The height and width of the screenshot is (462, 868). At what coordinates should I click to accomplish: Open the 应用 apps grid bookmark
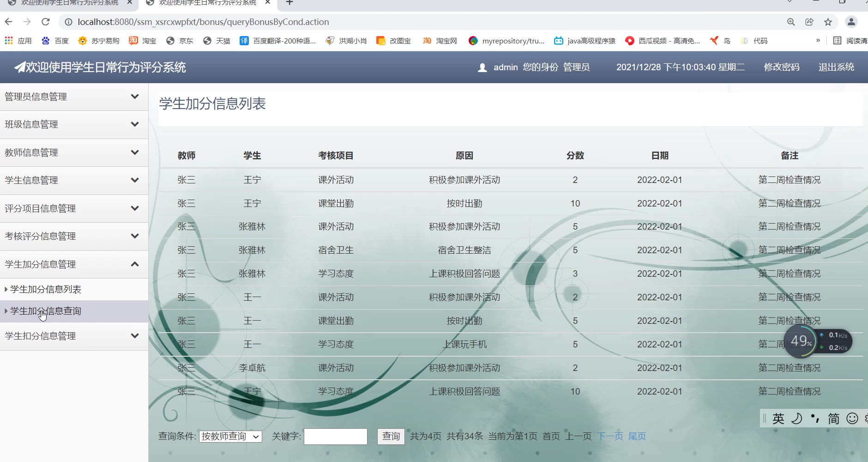click(18, 41)
